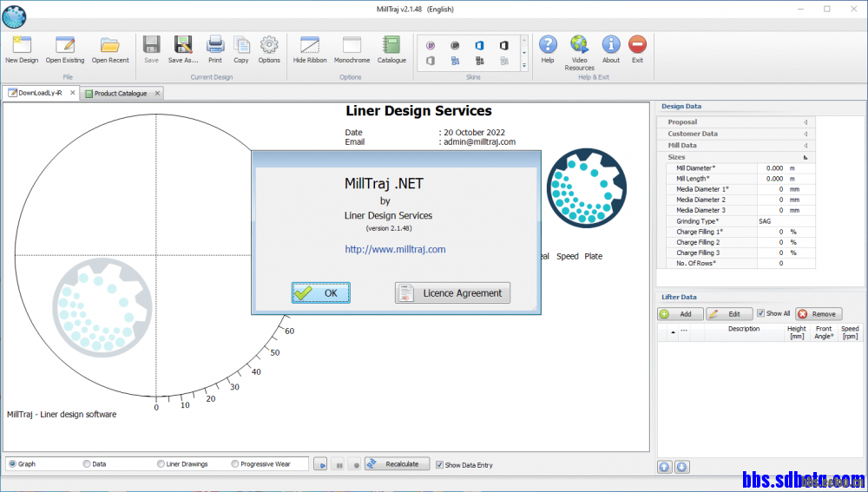868x492 pixels.
Task: Switch to Monochrome display
Action: [x=352, y=49]
